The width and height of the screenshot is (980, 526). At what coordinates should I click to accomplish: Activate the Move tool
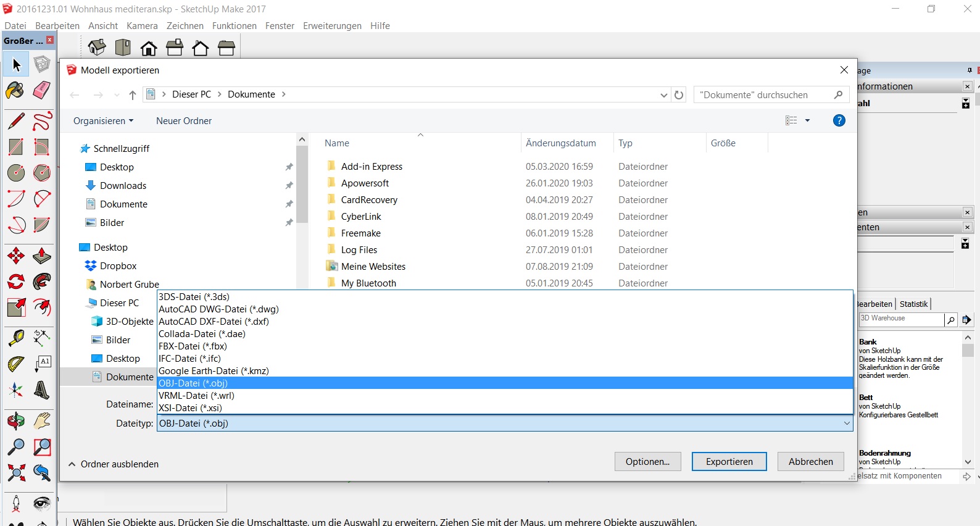coord(16,255)
